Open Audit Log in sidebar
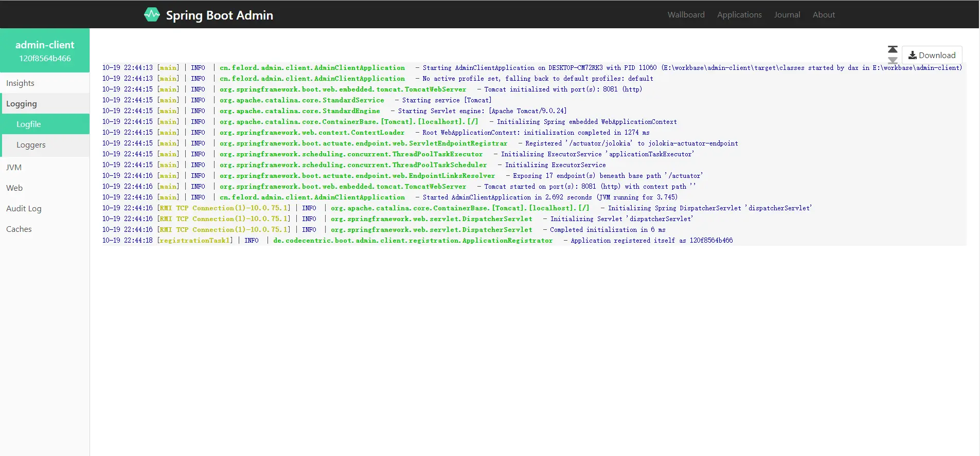Screen dimensions: 980x456 pos(45,208)
